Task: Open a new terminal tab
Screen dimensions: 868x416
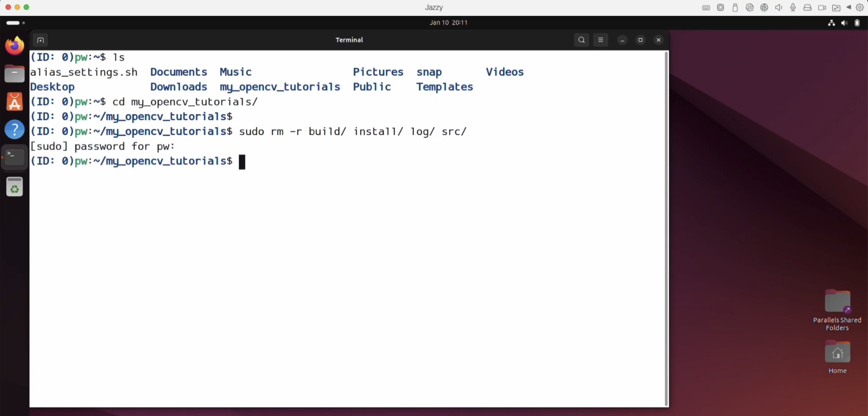Action: [x=40, y=40]
